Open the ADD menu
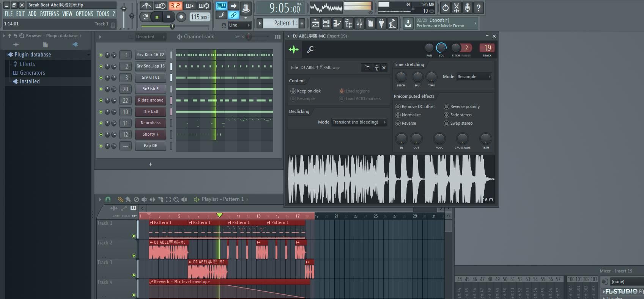Screen dimensions: 644x299 coord(32,14)
